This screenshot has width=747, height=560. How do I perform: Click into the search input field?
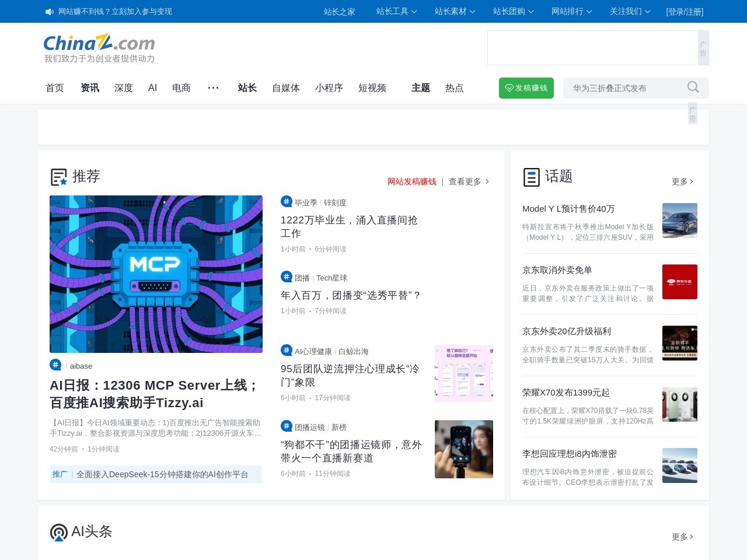624,88
